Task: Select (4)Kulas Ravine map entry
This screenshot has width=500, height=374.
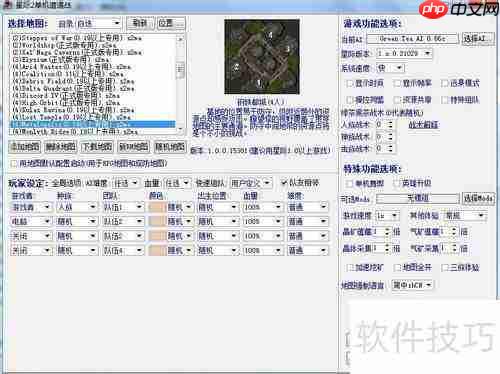Action: point(73,110)
